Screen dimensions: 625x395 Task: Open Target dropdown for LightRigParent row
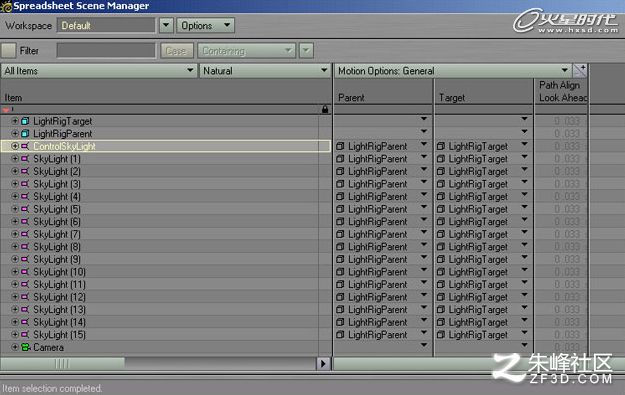pos(524,132)
